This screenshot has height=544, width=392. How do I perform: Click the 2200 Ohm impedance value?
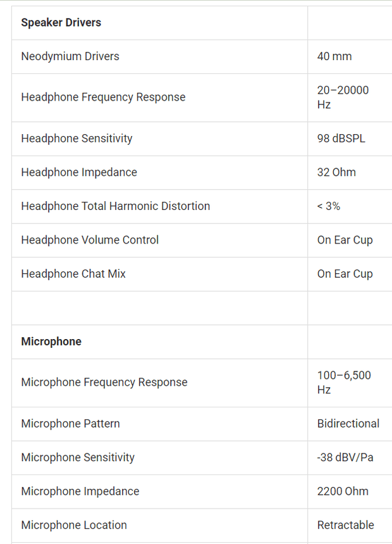pyautogui.click(x=343, y=491)
